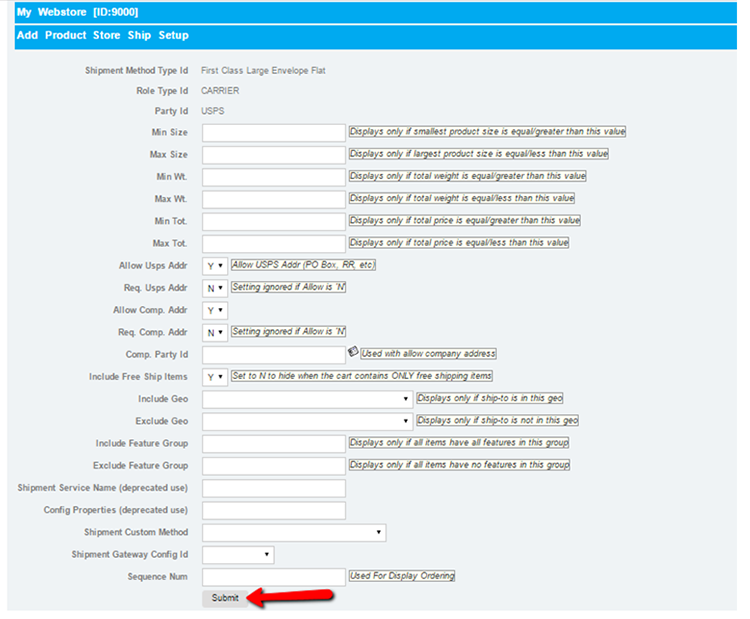This screenshot has height=619, width=750.
Task: Click the 'Role Type Id' label
Action: point(162,91)
